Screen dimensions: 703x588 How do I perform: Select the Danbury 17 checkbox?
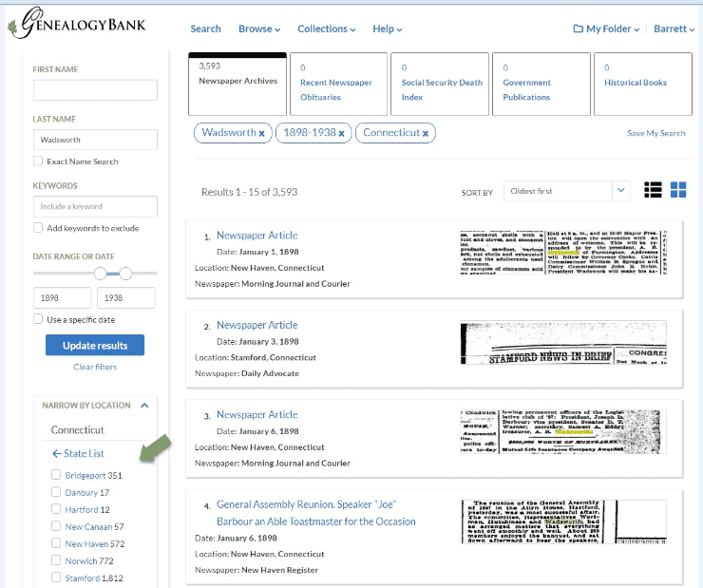[x=56, y=492]
